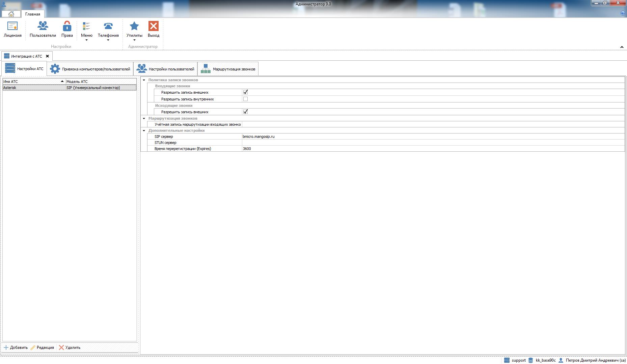Open the Меню dropdown arrow
627x364 pixels.
tap(86, 40)
